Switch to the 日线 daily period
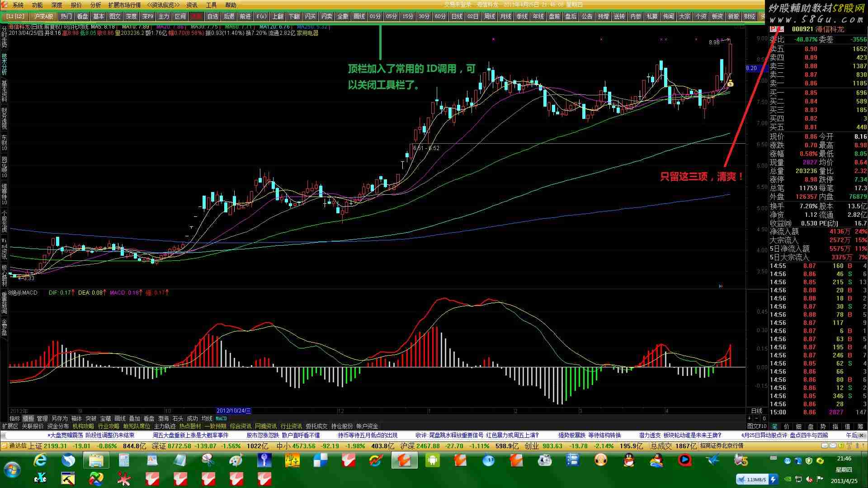The width and height of the screenshot is (868, 488). pos(457,16)
